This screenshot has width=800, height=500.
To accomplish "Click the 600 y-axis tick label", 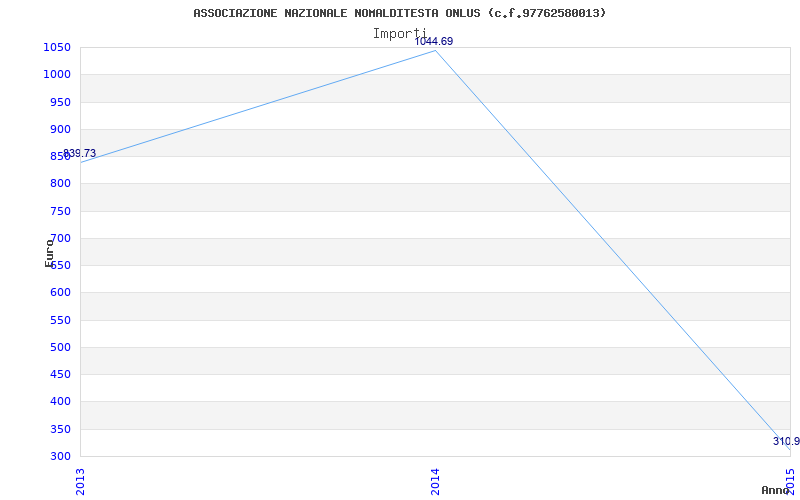I will (60, 293).
